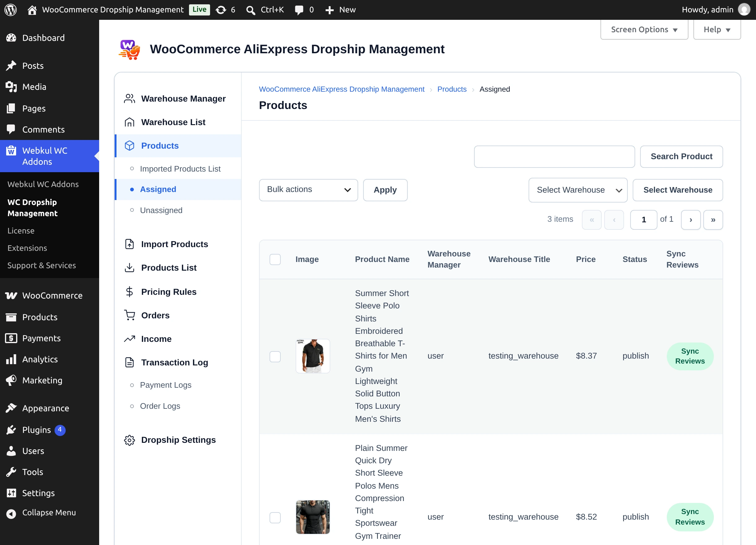
Task: Click the Dashboard gauge icon
Action: click(x=11, y=38)
